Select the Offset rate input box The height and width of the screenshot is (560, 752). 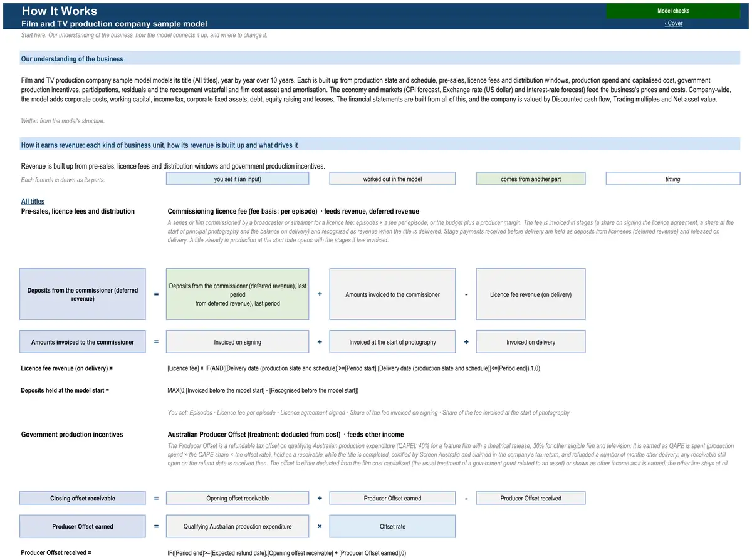pos(392,527)
